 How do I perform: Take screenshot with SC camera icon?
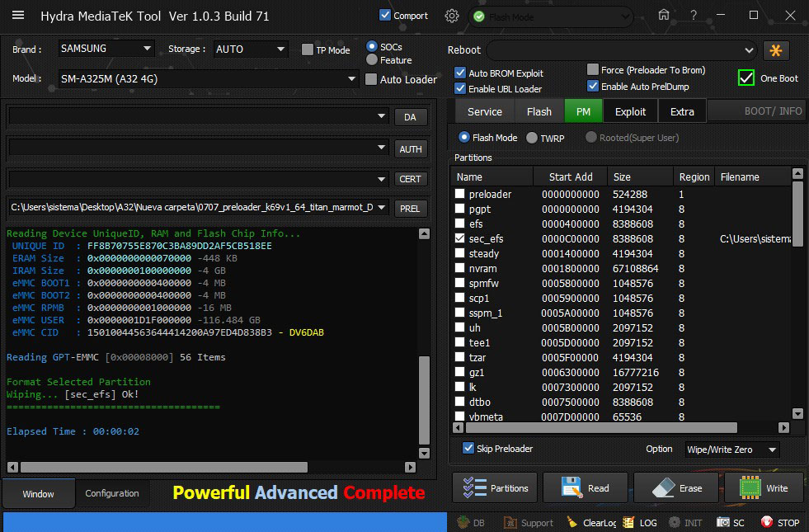pyautogui.click(x=723, y=522)
